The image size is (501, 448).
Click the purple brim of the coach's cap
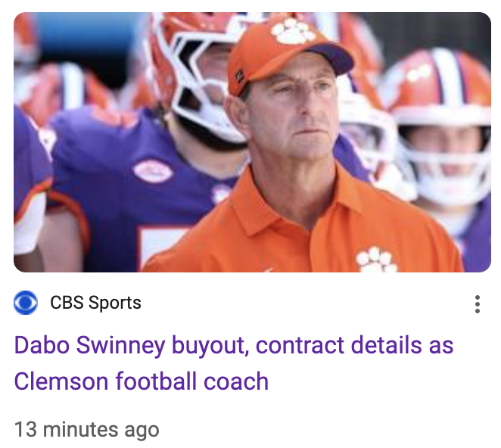[x=331, y=58]
